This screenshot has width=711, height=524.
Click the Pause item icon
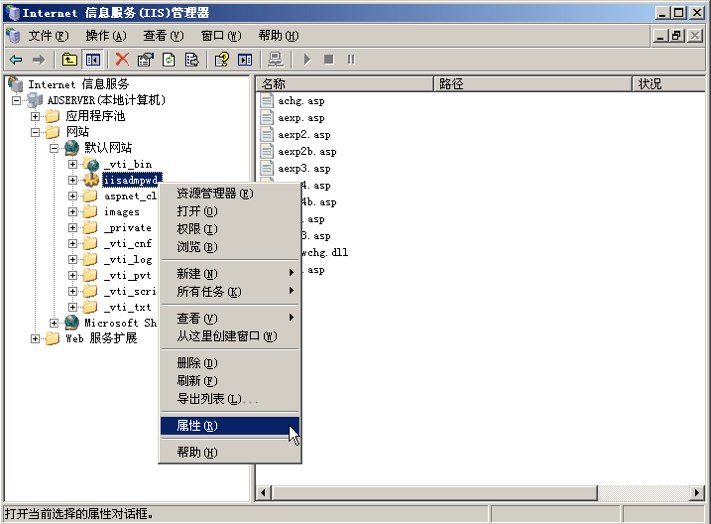click(351, 59)
